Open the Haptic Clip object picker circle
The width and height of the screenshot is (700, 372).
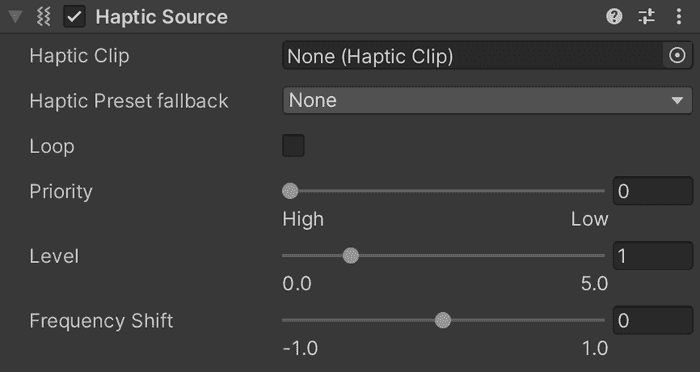(677, 56)
